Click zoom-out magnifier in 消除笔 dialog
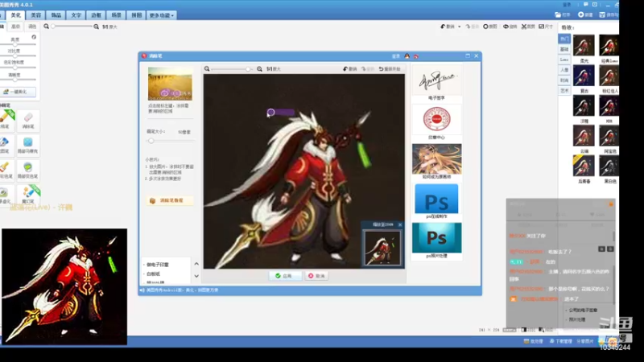Screen dimensions: 644x362 (207, 69)
